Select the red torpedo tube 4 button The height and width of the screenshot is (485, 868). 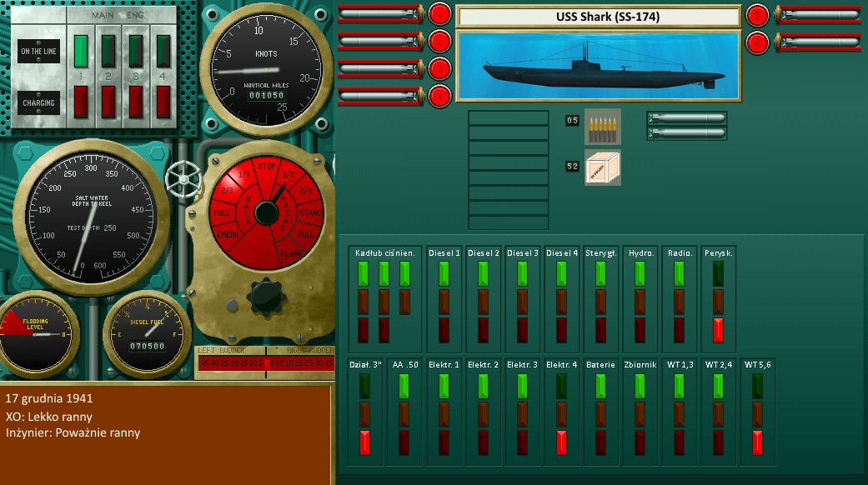coord(439,95)
